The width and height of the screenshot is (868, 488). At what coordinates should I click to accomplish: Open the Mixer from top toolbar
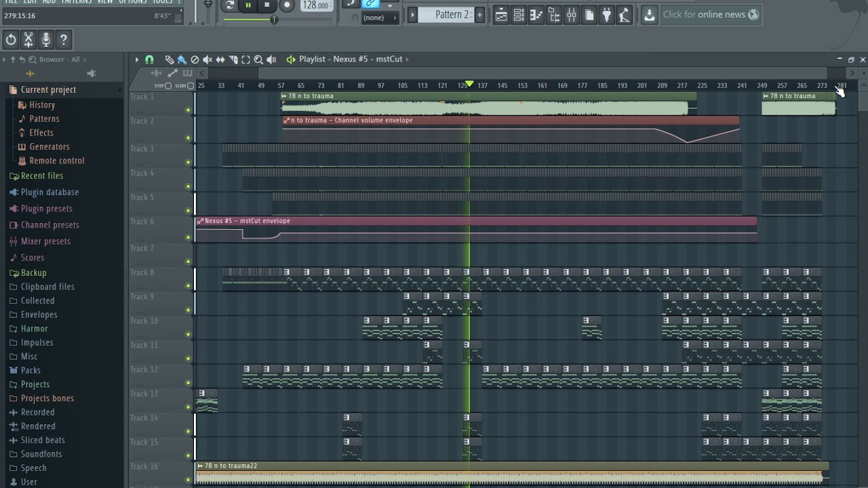[572, 14]
